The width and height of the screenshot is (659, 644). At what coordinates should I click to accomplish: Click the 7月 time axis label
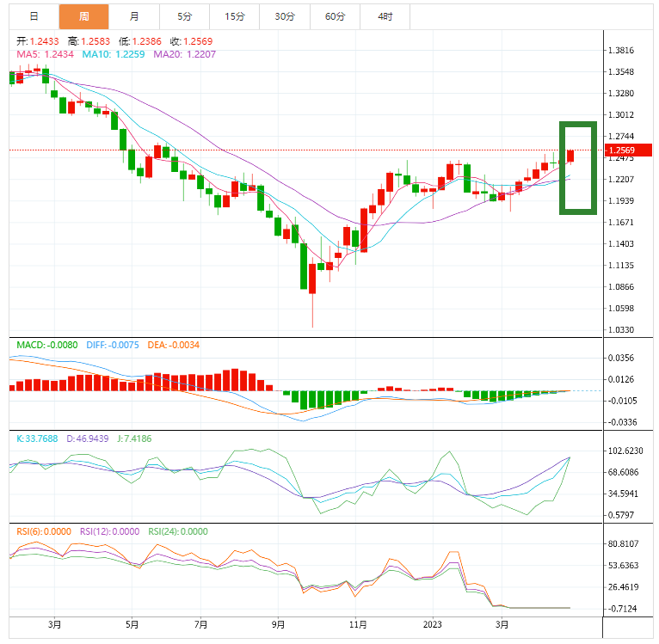click(x=201, y=625)
